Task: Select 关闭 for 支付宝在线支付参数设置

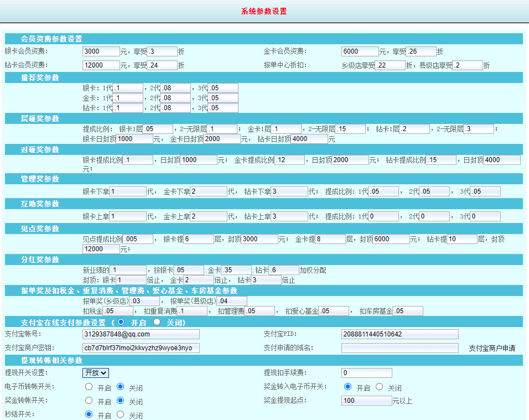Action: [157, 322]
